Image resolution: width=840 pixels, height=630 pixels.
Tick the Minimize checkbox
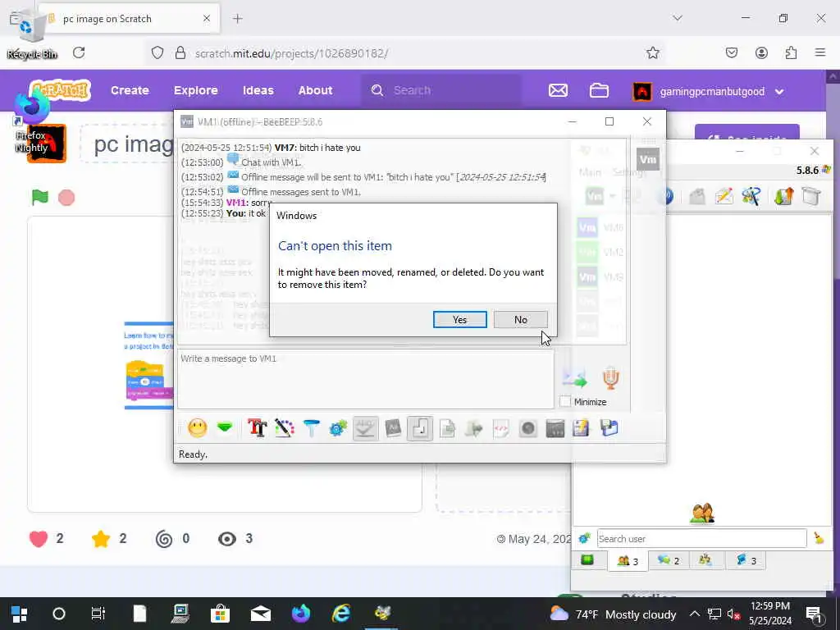pos(565,401)
